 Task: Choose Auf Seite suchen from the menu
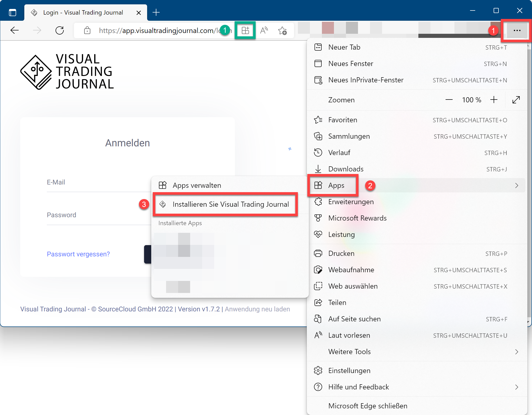tap(417, 319)
